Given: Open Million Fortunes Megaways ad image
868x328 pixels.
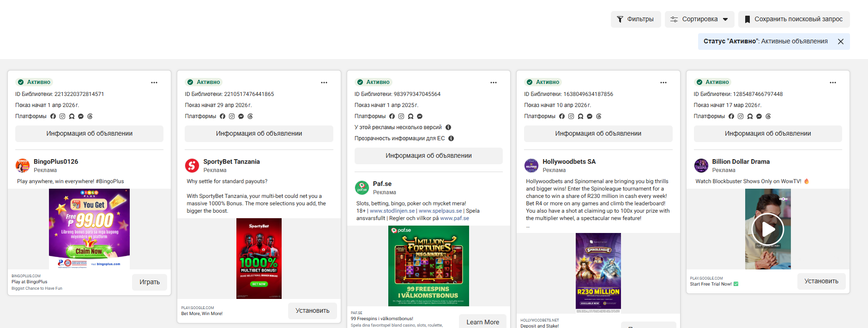Looking at the screenshot, I should point(428,266).
